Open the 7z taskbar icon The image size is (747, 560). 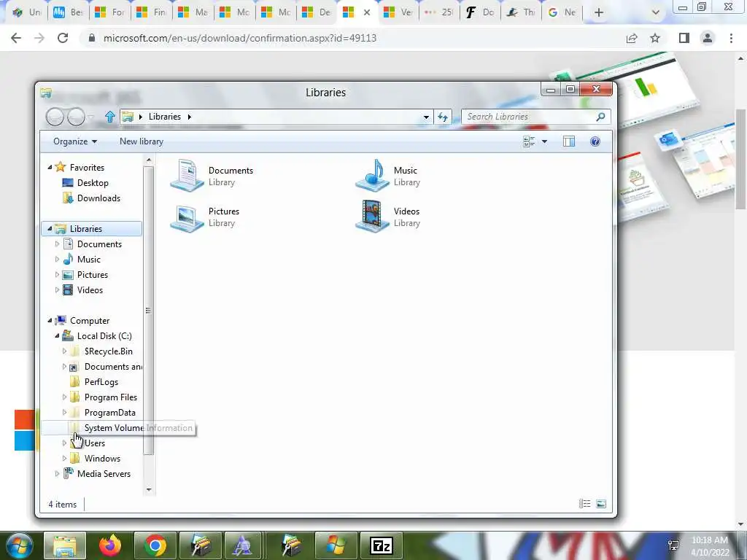(x=382, y=545)
